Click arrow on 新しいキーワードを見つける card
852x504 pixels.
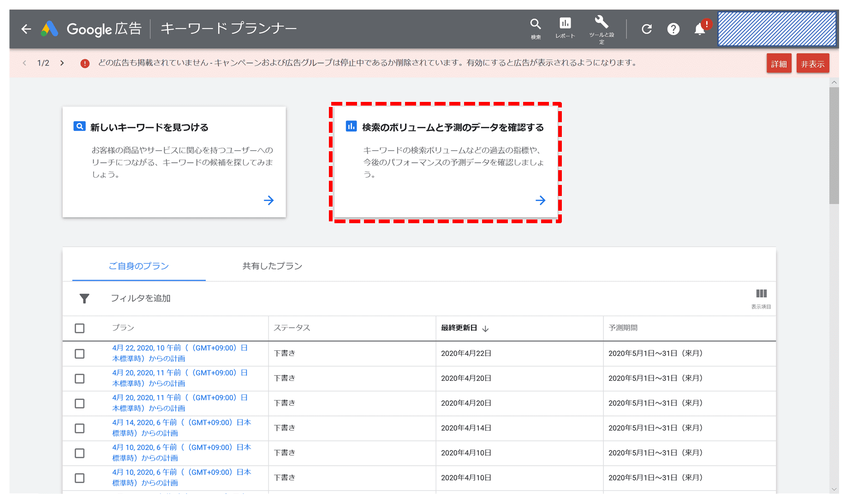tap(268, 200)
